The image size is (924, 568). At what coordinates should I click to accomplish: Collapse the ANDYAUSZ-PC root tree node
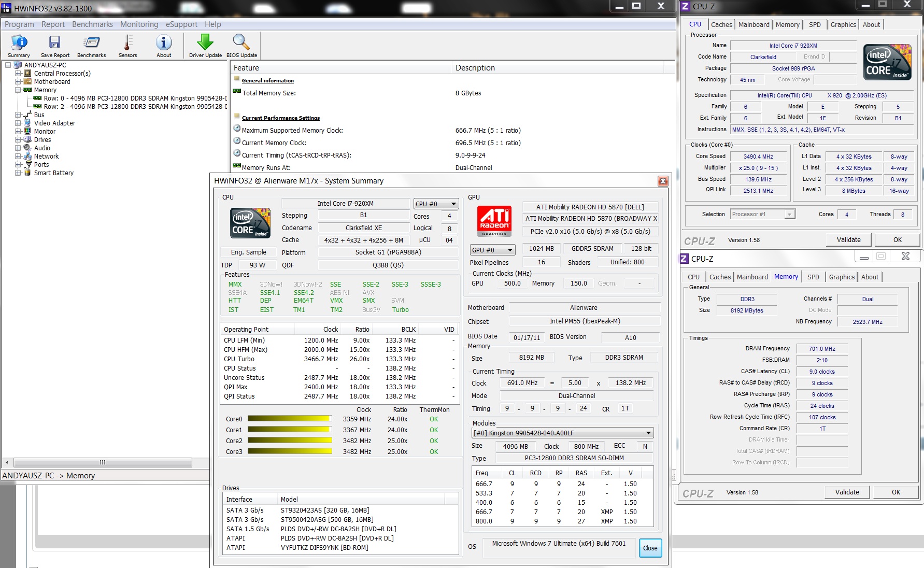point(8,65)
